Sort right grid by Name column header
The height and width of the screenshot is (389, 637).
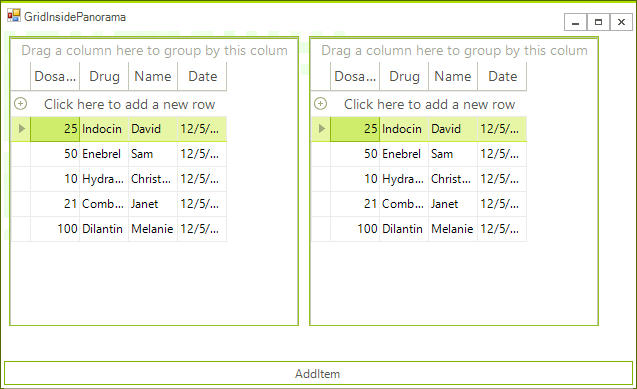[x=453, y=76]
